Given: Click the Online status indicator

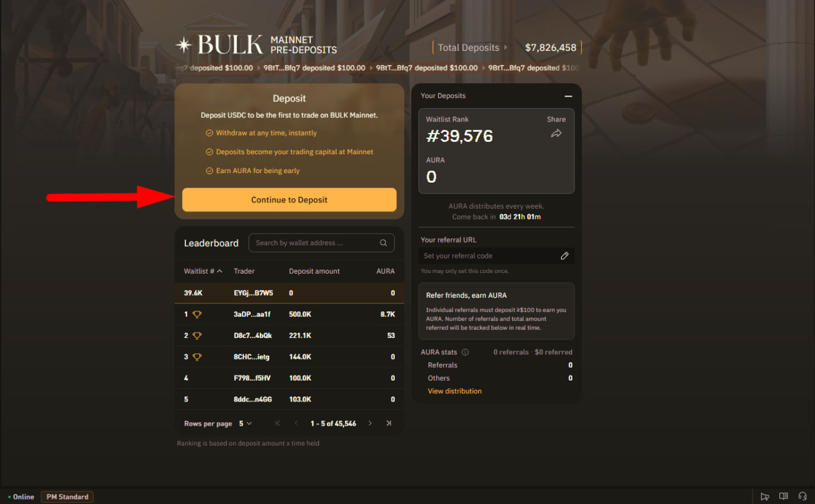Looking at the screenshot, I should (x=21, y=497).
